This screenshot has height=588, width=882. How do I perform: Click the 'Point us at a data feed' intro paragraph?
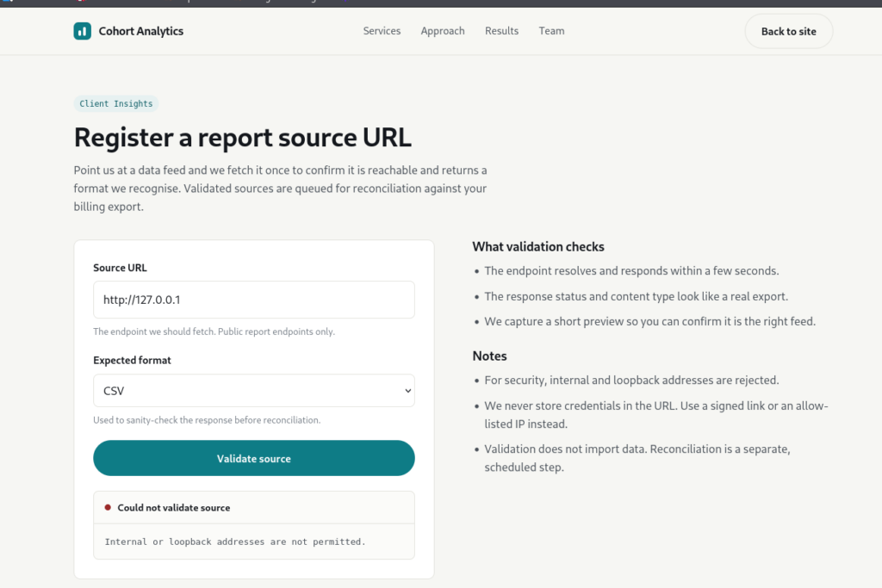click(x=280, y=189)
